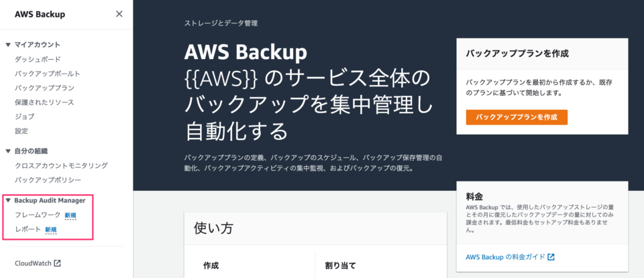This screenshot has width=644, height=278.
Task: Select バックアッププラン in the sidebar
Action: click(44, 88)
